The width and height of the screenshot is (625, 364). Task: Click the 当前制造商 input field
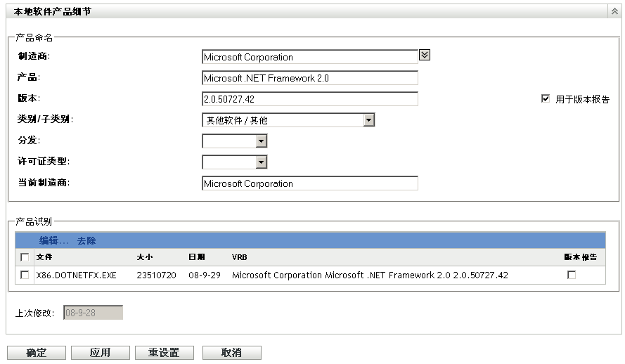click(x=310, y=183)
